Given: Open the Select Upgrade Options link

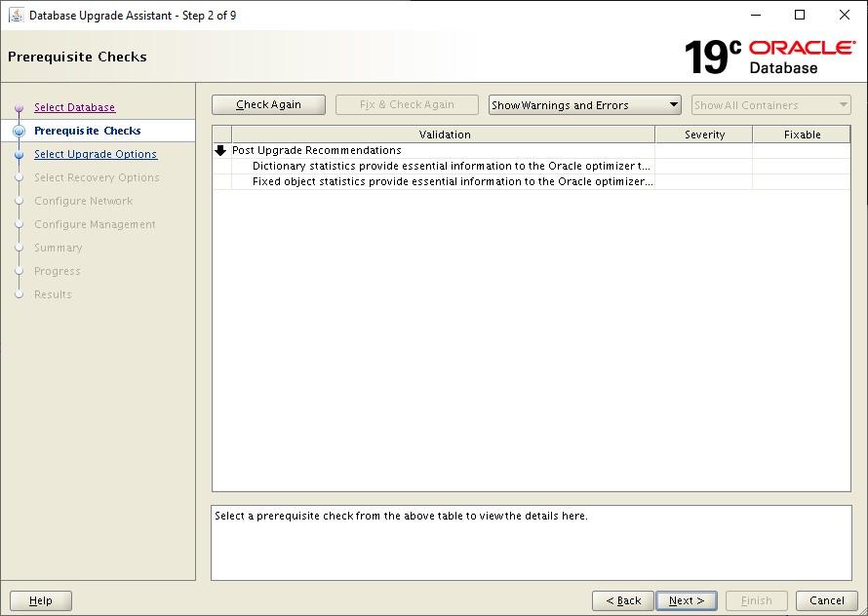Looking at the screenshot, I should 95,154.
